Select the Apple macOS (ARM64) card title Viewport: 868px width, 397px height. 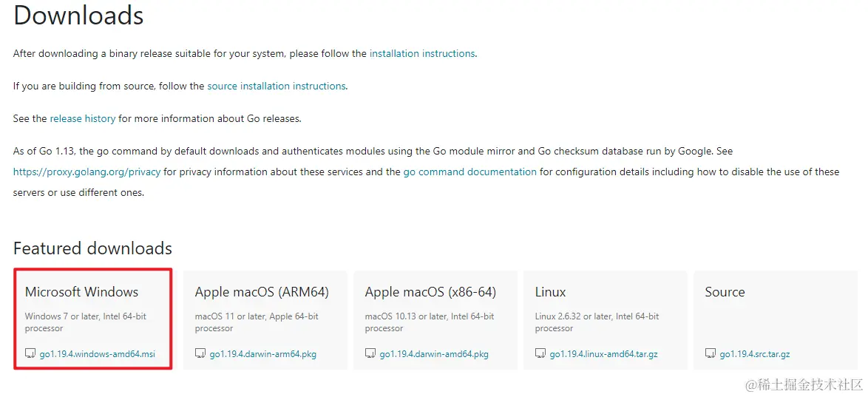[x=262, y=292]
